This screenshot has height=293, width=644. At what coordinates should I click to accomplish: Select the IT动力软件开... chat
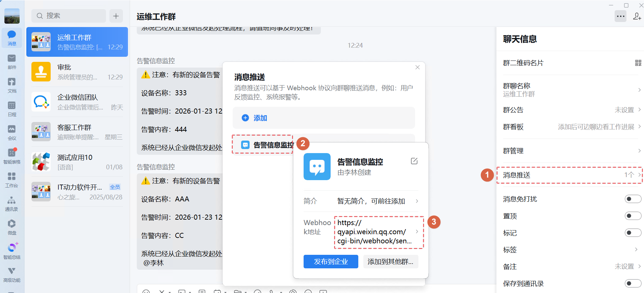(x=77, y=192)
